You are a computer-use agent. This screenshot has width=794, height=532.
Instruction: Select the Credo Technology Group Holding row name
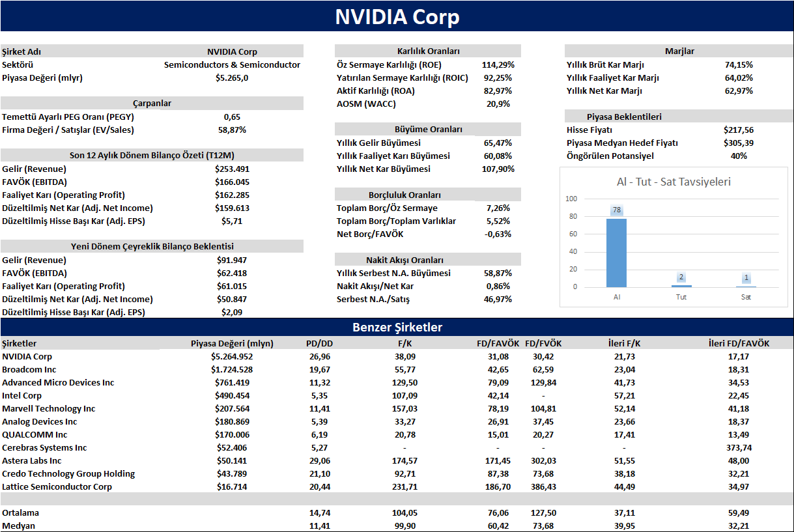(x=68, y=473)
